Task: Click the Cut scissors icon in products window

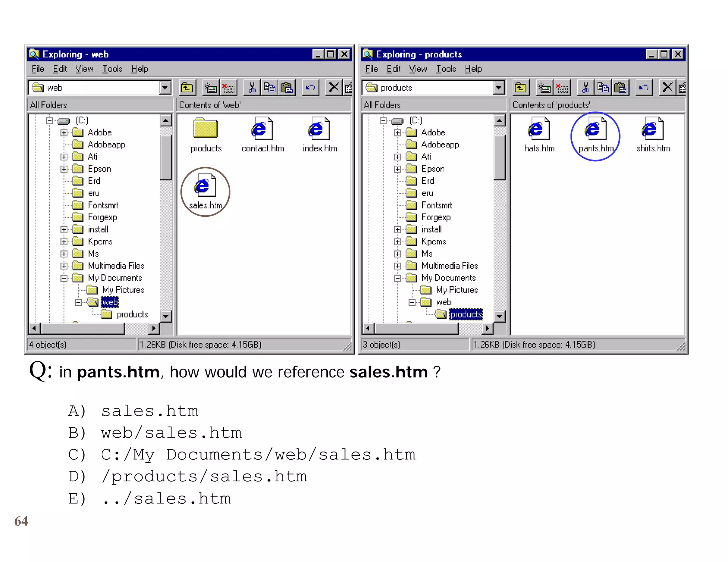Action: tap(586, 87)
